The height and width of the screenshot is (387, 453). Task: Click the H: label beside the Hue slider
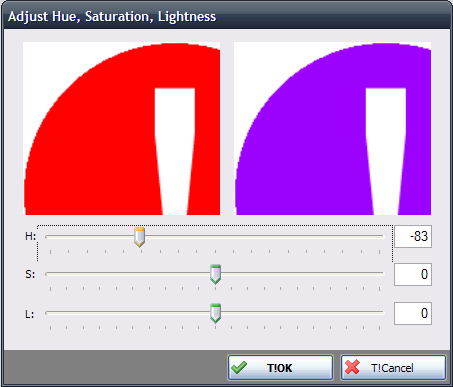coord(30,236)
